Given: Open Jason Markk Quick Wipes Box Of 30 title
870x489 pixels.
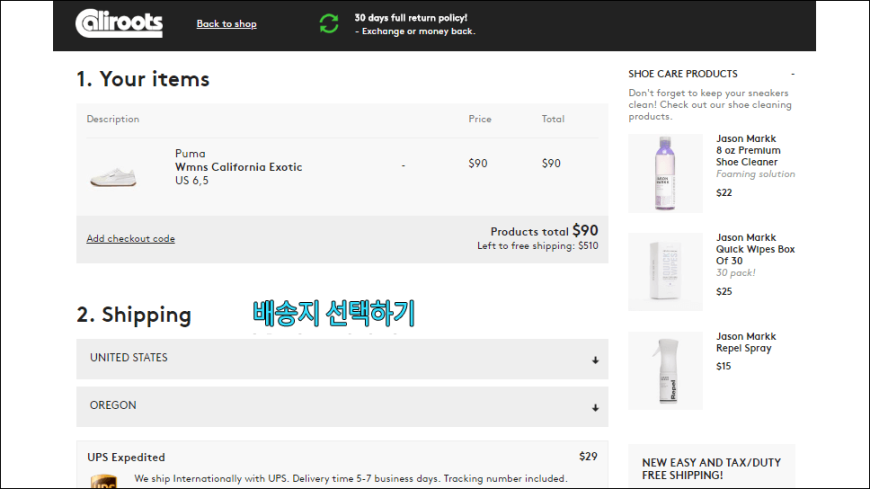Looking at the screenshot, I should (755, 249).
